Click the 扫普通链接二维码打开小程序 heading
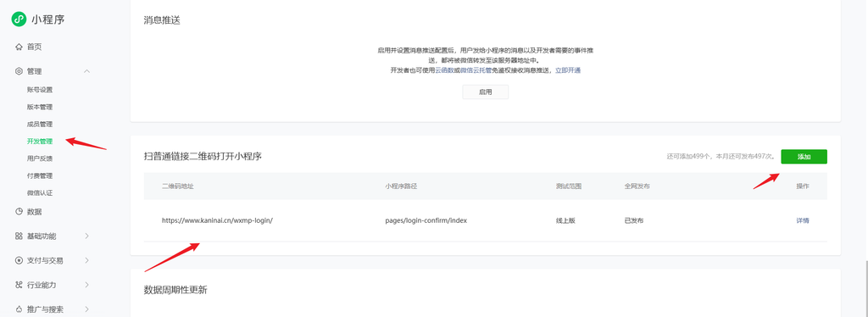Viewport: 868px width, 317px height. [x=203, y=157]
